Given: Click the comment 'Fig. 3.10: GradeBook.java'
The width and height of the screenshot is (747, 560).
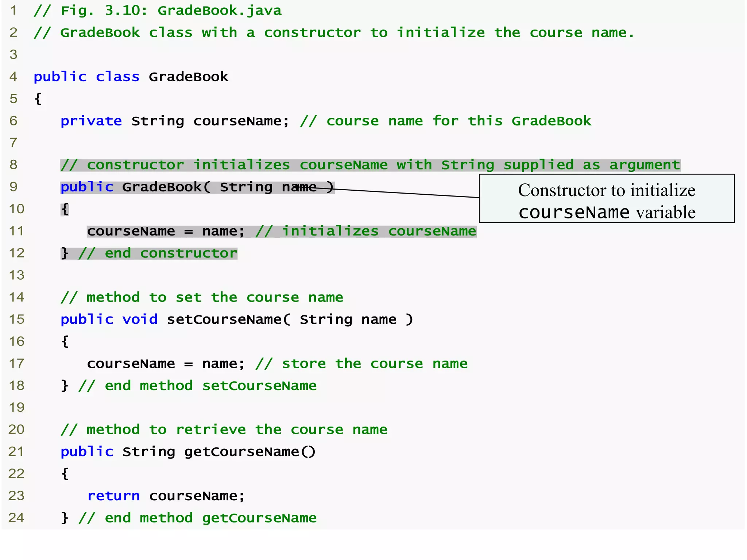Looking at the screenshot, I should (158, 11).
